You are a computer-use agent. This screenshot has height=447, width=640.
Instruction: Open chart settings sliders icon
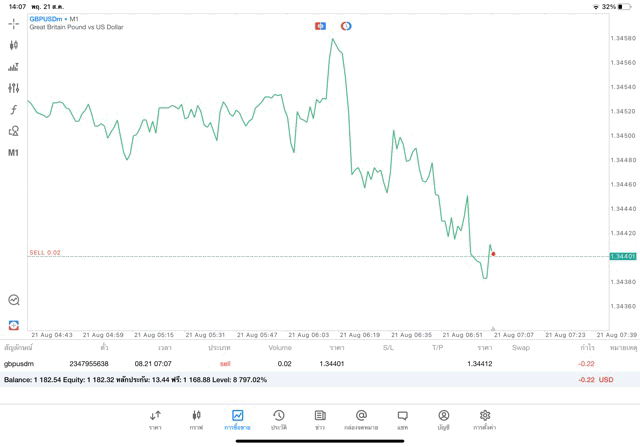[x=13, y=88]
